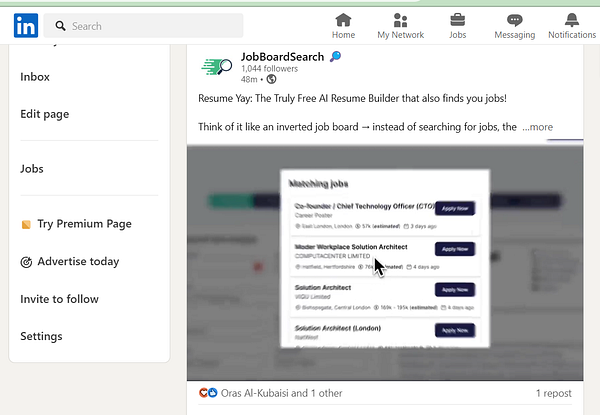600x415 pixels.
Task: Open My Network people icon
Action: coord(400,20)
